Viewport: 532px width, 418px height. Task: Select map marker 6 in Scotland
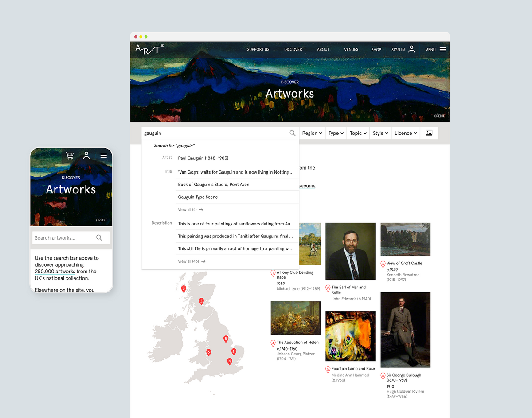(x=183, y=288)
